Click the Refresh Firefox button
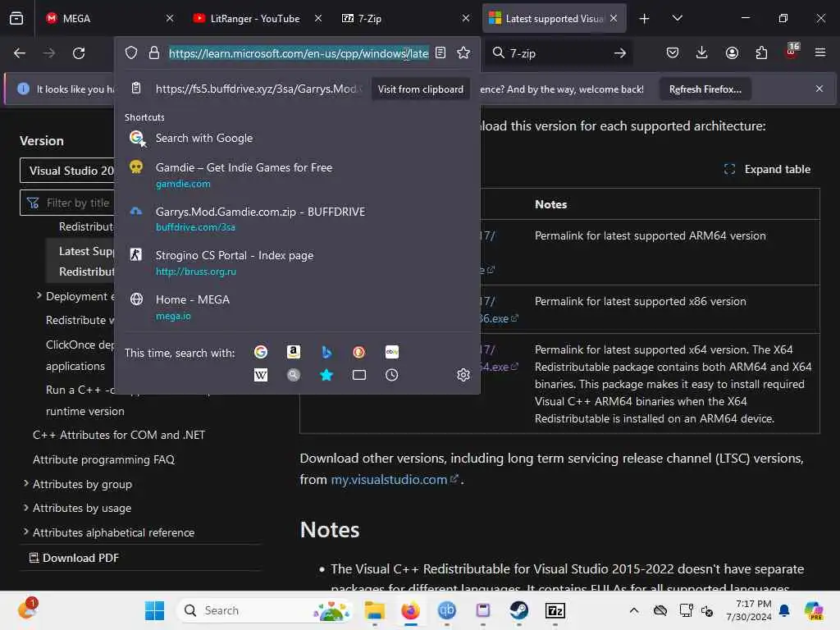This screenshot has height=630, width=840. point(705,89)
